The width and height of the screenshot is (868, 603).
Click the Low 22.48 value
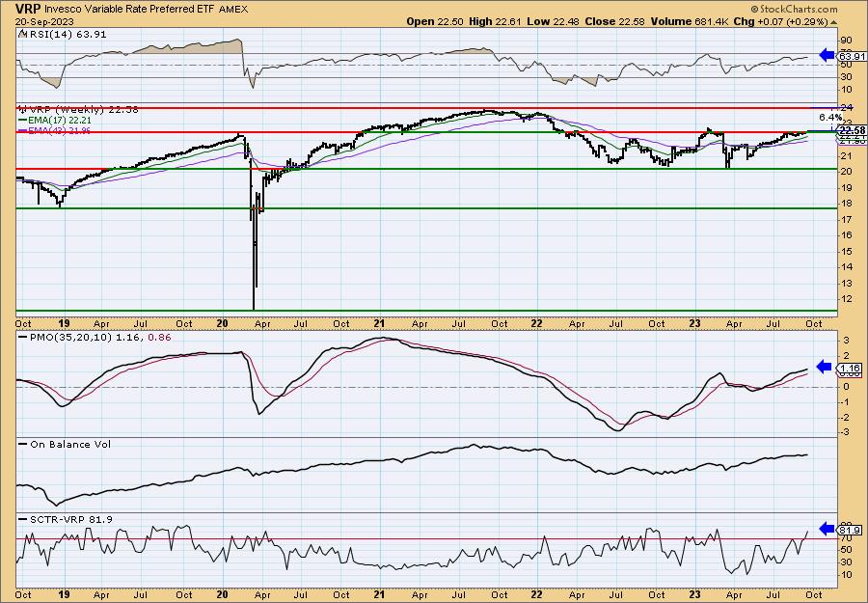coord(551,21)
